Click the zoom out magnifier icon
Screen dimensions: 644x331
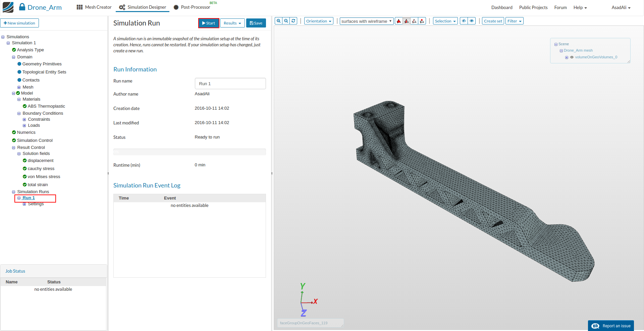[286, 21]
